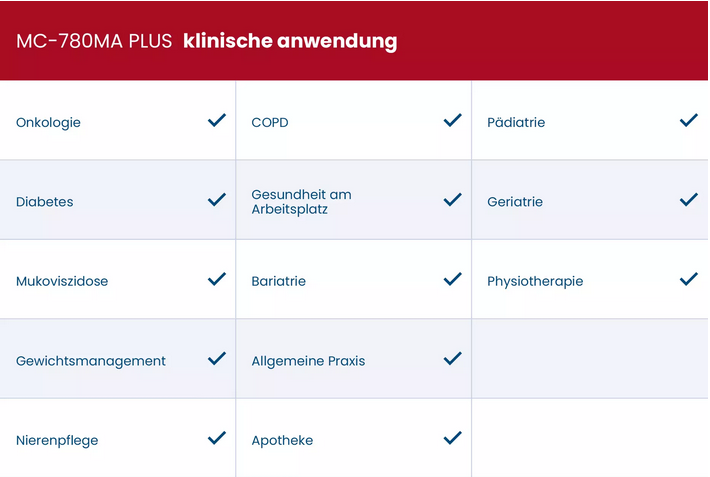
Task: Click the Apotheke checkmark
Action: 452,438
